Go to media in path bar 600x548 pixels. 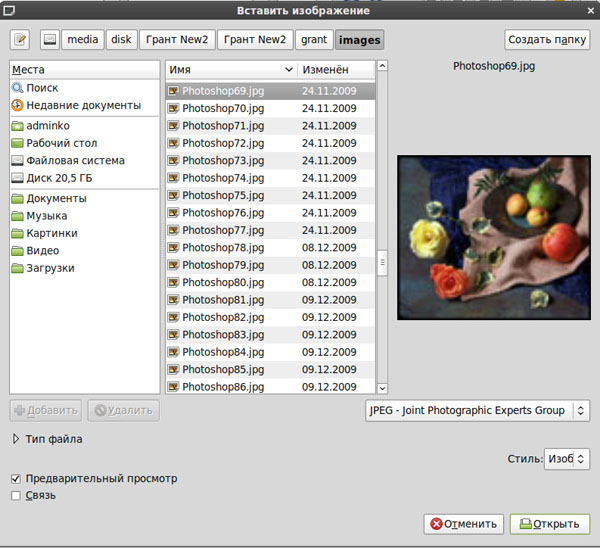click(83, 39)
